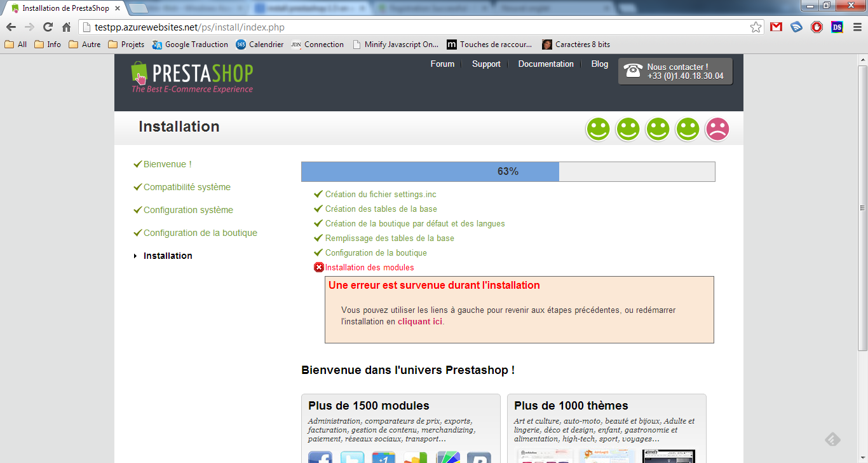Click the first green smiley step icon
868x463 pixels.
pos(598,130)
